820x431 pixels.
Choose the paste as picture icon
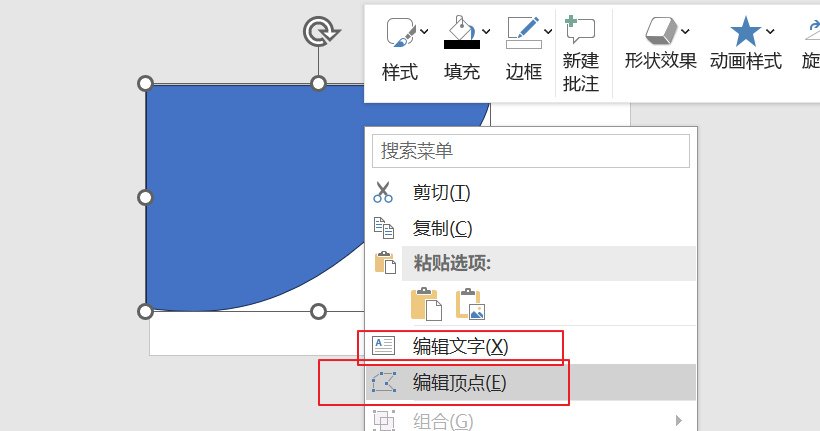pos(470,303)
